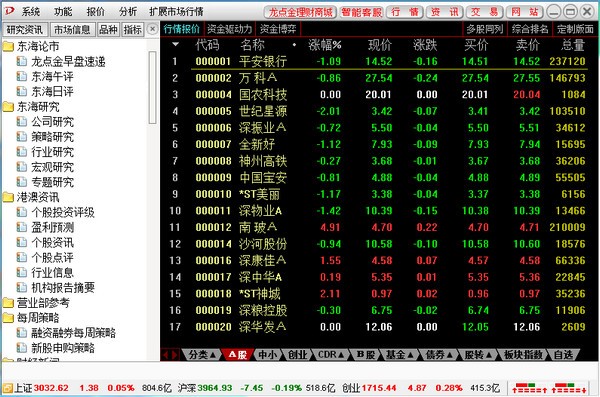Expand the 债券 dropdown tab

439,355
